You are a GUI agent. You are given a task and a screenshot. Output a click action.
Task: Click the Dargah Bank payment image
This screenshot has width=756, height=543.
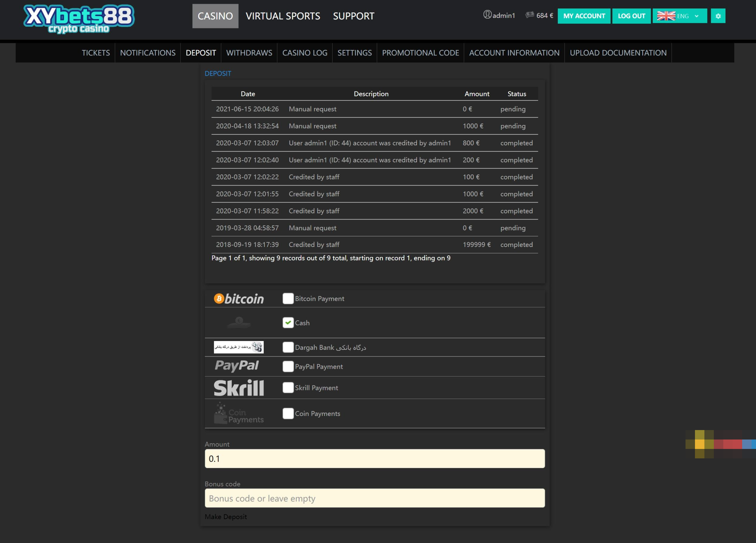[239, 347]
